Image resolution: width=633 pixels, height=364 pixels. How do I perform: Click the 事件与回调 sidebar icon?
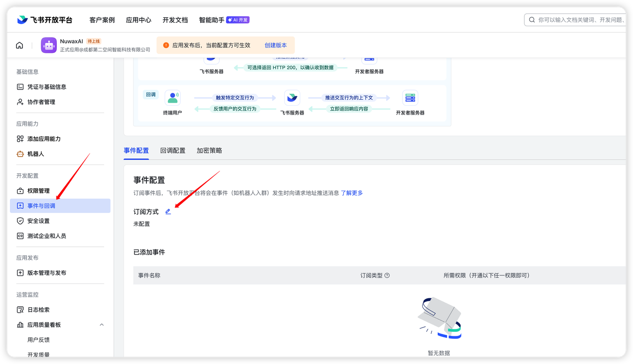pos(20,206)
